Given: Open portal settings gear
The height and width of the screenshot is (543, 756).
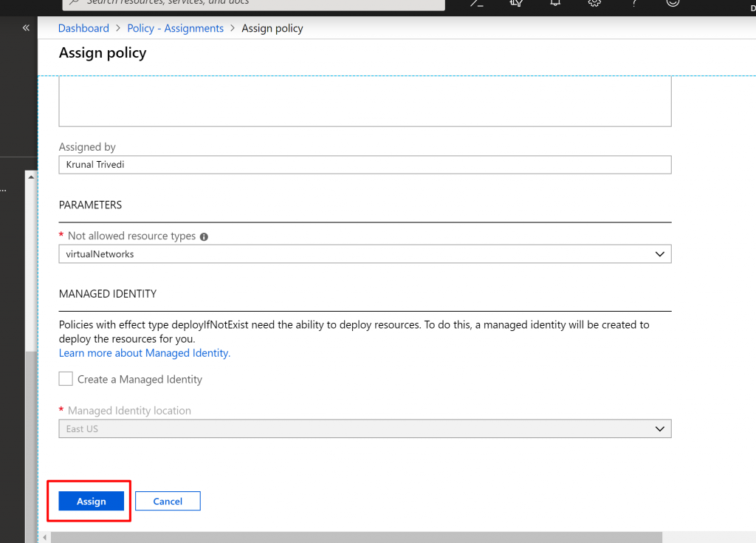Looking at the screenshot, I should (594, 3).
